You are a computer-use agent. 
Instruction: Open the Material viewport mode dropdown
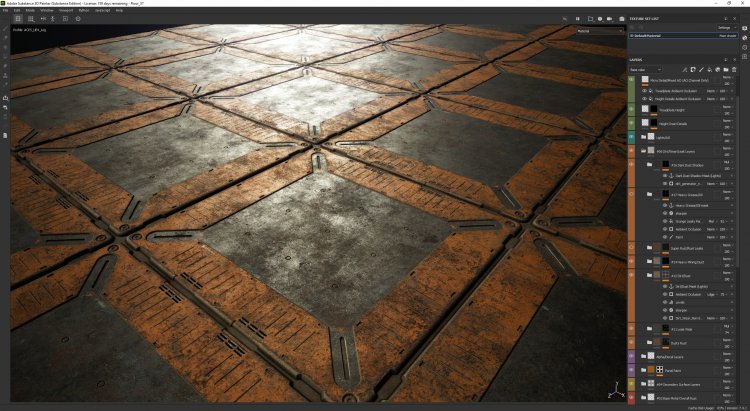click(600, 31)
